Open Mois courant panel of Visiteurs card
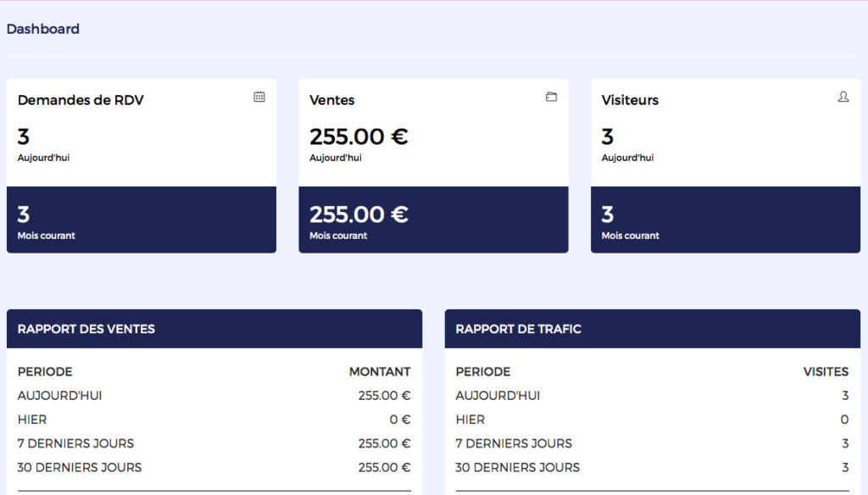868x495 pixels. [x=725, y=220]
